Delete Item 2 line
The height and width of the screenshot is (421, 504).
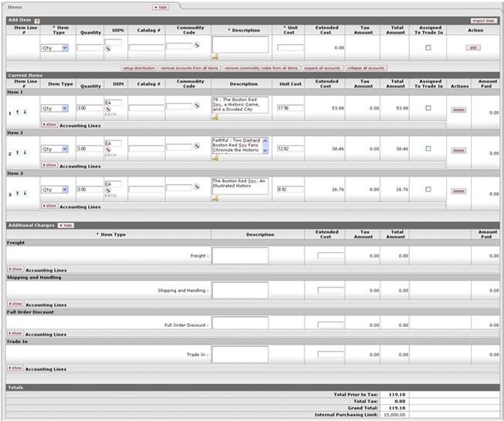click(458, 150)
